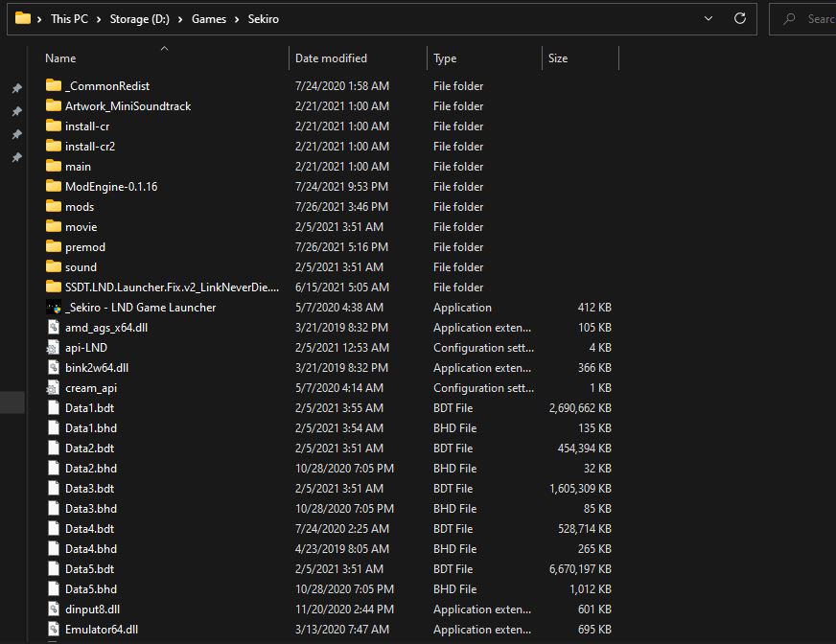Select the api-LND configuration file icon

tap(54, 348)
